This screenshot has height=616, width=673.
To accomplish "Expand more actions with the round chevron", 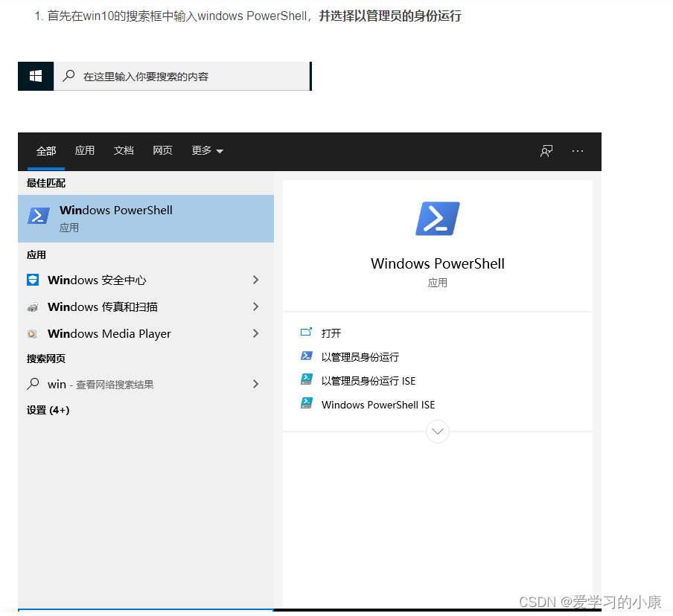I will click(437, 431).
